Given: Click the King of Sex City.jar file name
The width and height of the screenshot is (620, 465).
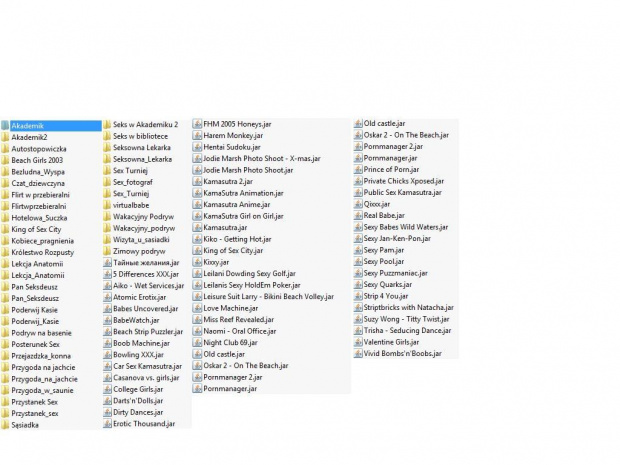Looking at the screenshot, I should coord(233,250).
